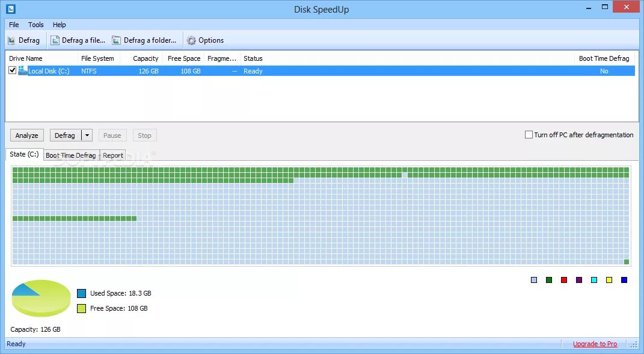Click the NTFS file system cell

coord(89,71)
